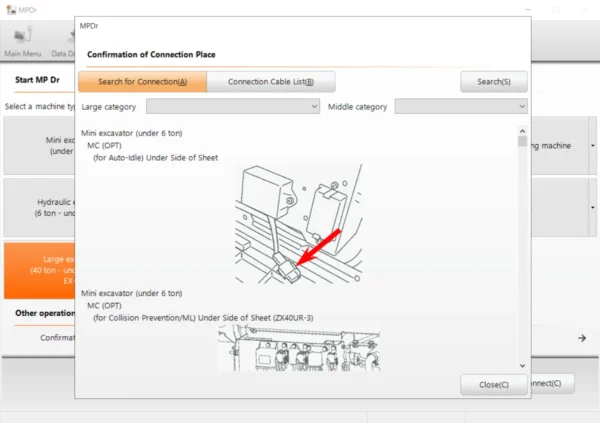Click scrollbar down arrow in connection list

tap(522, 366)
